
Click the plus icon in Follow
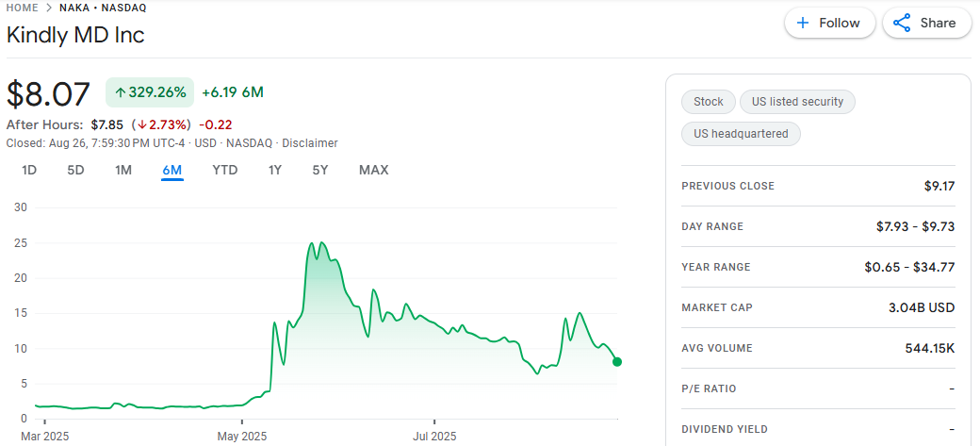[x=803, y=24]
